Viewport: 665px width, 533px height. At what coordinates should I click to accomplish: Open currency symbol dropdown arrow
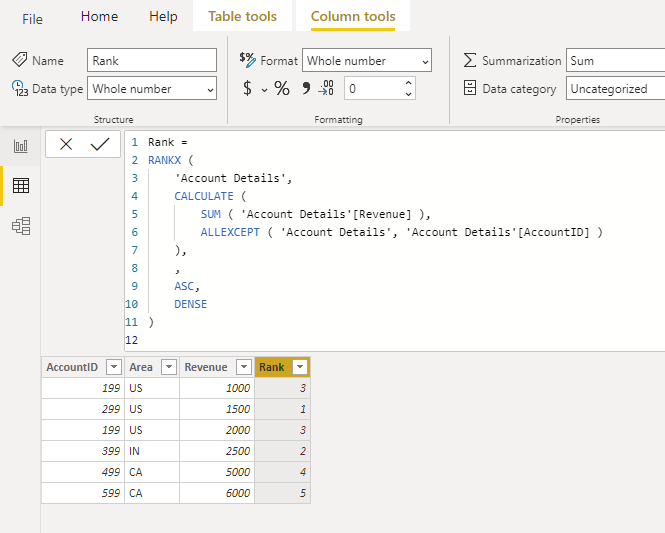[264, 90]
